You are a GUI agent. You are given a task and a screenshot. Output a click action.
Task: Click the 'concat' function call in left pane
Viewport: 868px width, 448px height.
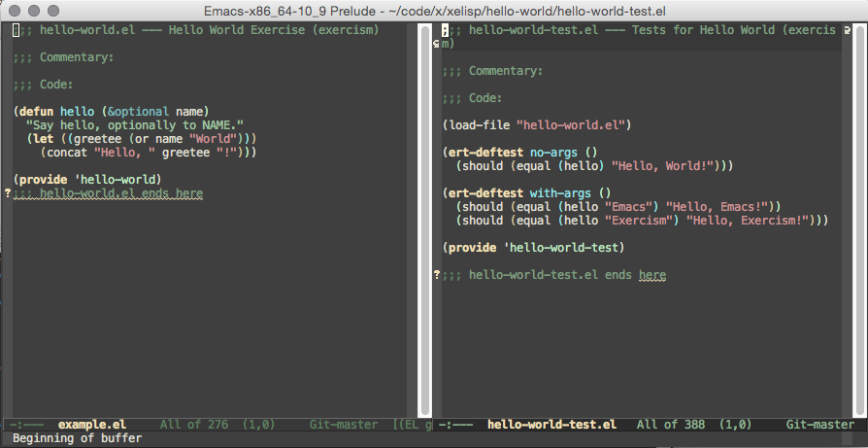pos(67,153)
